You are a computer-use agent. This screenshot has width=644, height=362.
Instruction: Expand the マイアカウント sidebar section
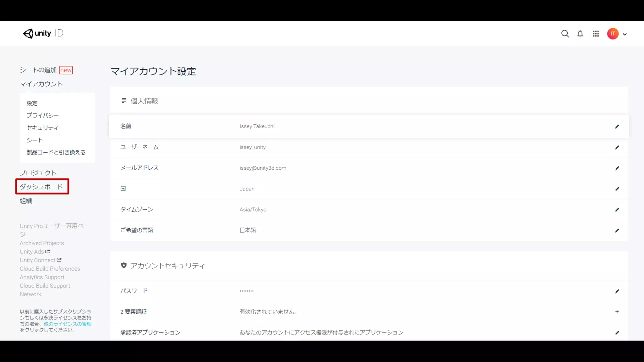(41, 84)
